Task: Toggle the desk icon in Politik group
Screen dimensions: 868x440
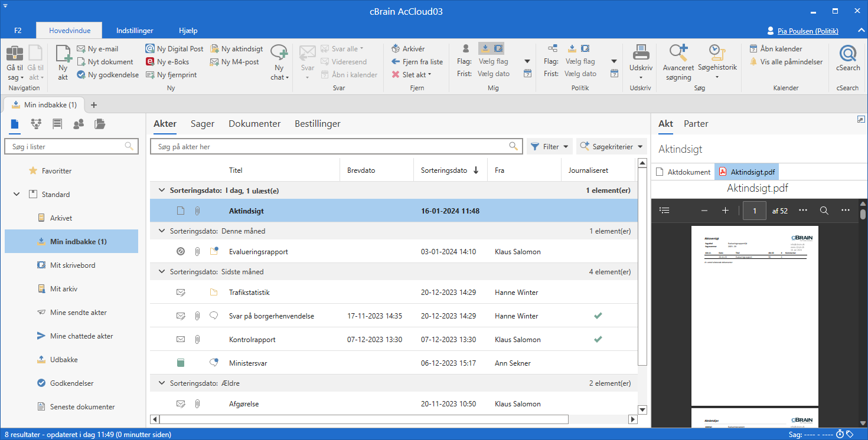Action: (585, 48)
